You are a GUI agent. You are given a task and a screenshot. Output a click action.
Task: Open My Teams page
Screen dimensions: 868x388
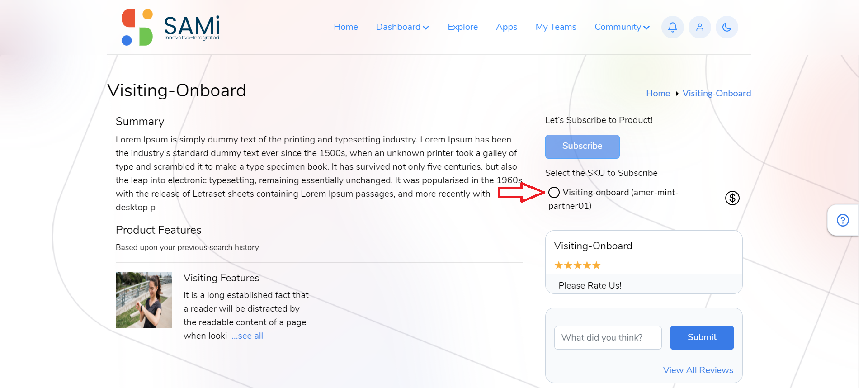tap(556, 27)
